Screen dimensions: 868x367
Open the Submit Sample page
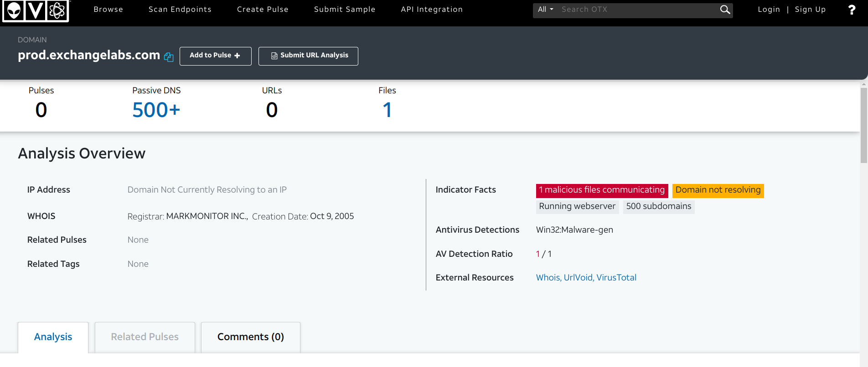(345, 10)
